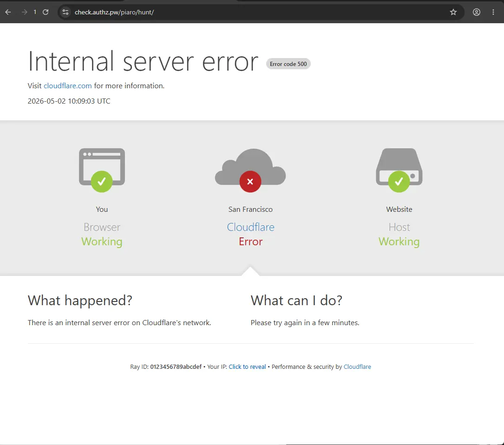Click the Ray ID 0123456789abcdef value
This screenshot has width=504, height=445.
click(x=176, y=367)
